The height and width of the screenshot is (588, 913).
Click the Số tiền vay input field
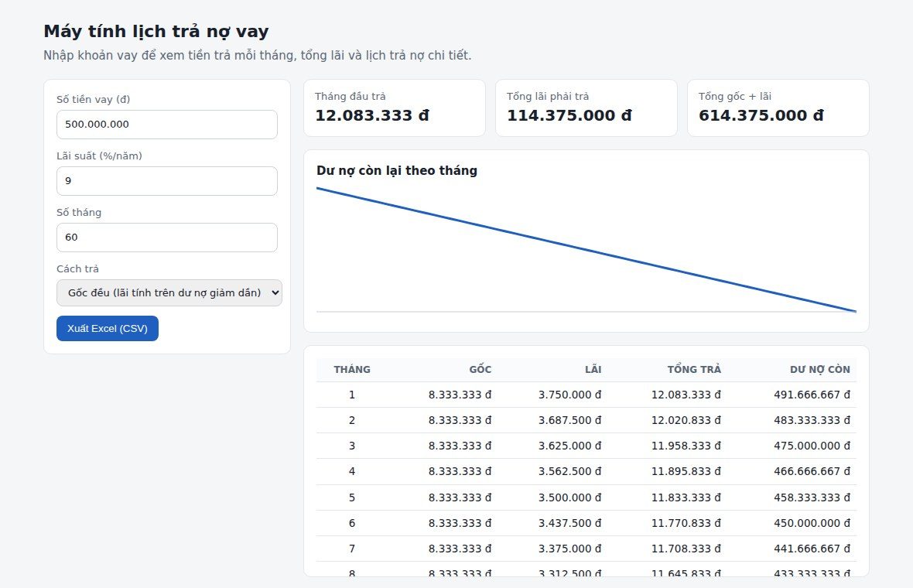click(166, 125)
